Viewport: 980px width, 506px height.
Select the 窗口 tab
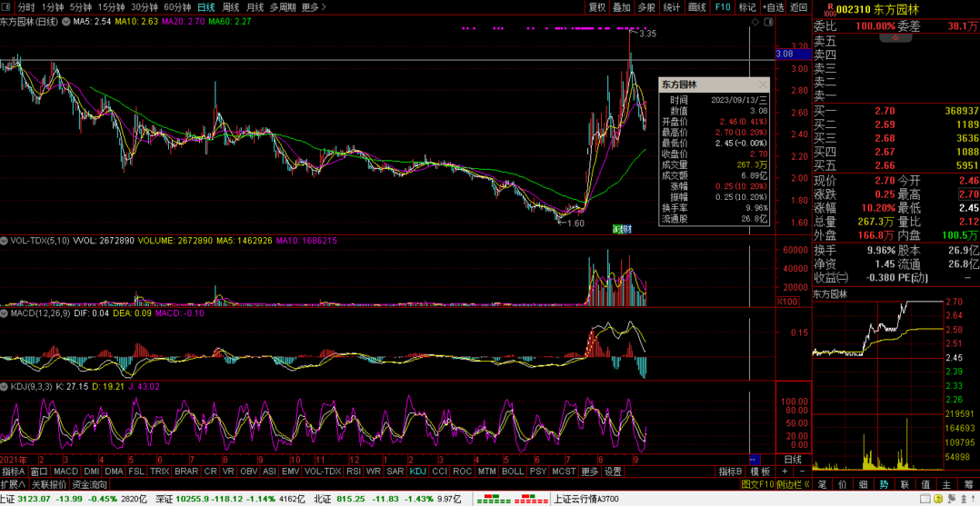(39, 471)
